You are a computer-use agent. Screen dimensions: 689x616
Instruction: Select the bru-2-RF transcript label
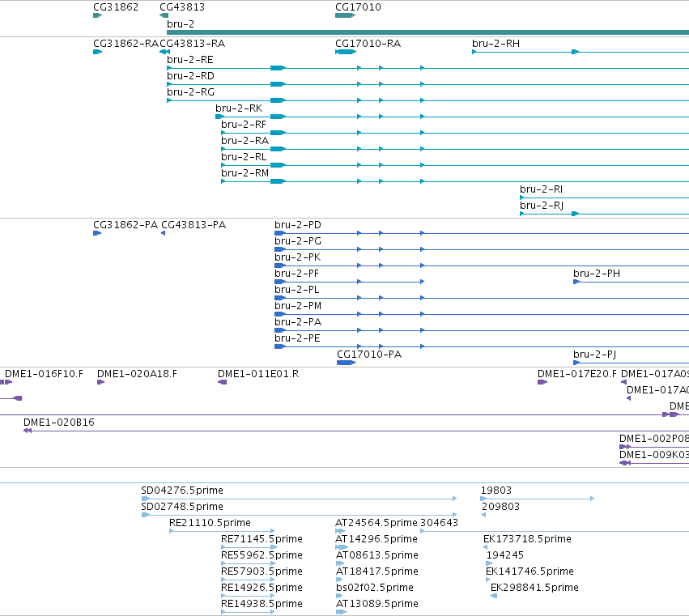click(244, 125)
